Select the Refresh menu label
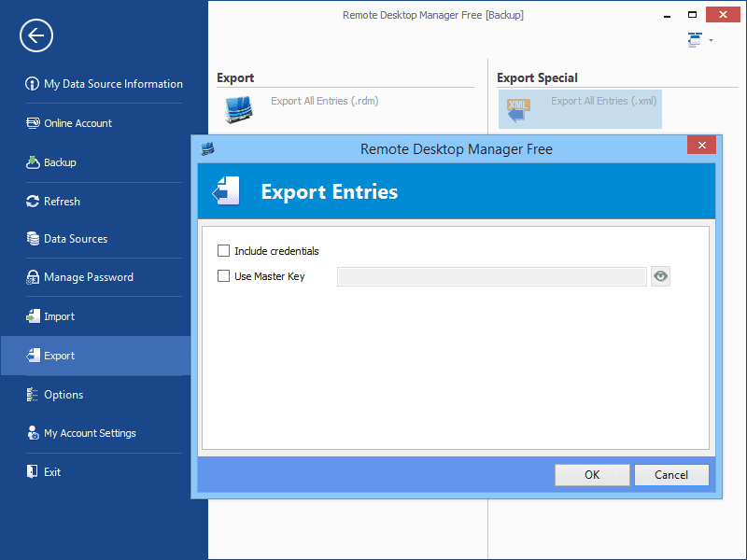This screenshot has height=560, width=747. click(x=62, y=202)
